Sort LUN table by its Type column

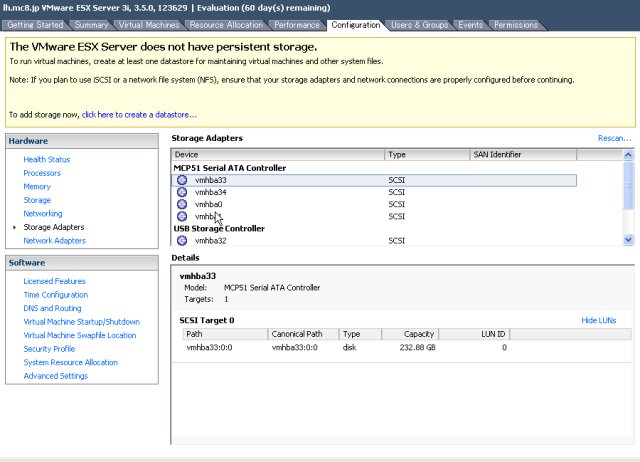click(360, 334)
